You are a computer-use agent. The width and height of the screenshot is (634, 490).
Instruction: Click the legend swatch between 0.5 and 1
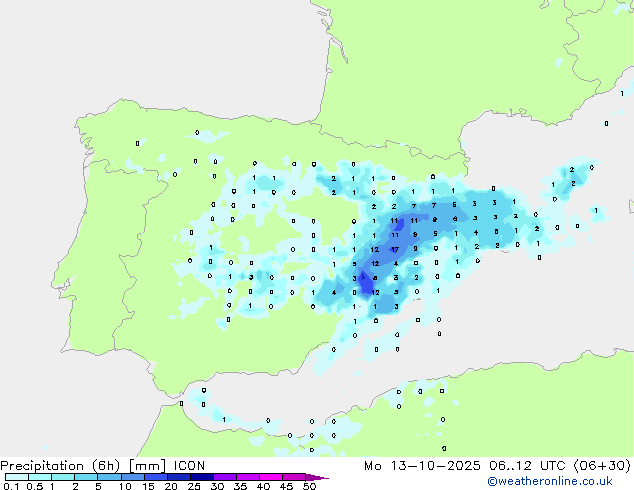40,477
